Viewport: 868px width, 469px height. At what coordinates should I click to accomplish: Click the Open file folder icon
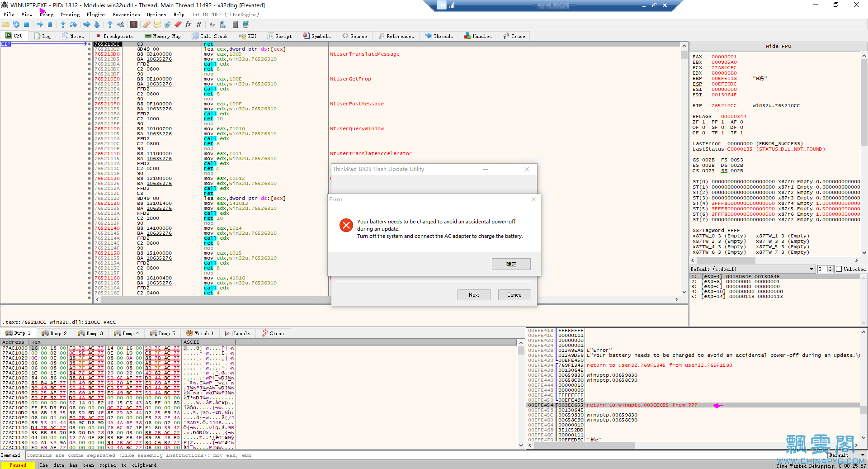6,24
